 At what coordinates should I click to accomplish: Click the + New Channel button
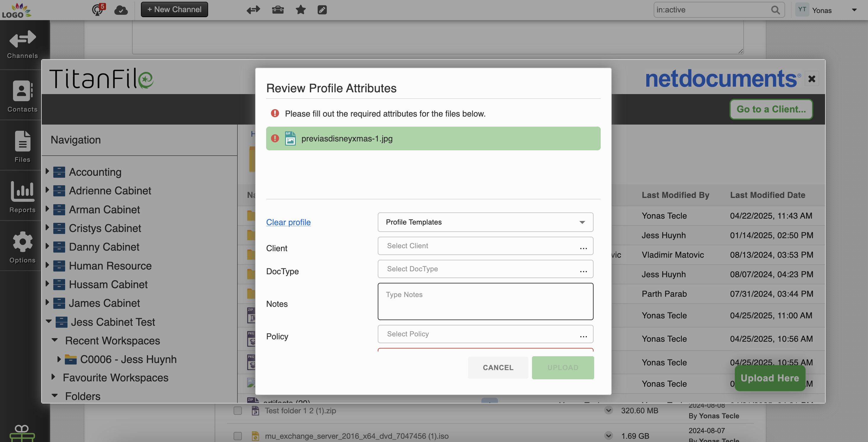(x=174, y=9)
